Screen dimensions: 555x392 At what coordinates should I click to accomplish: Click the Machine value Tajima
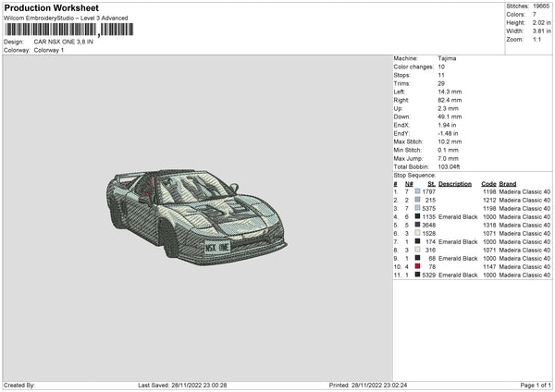pos(447,58)
